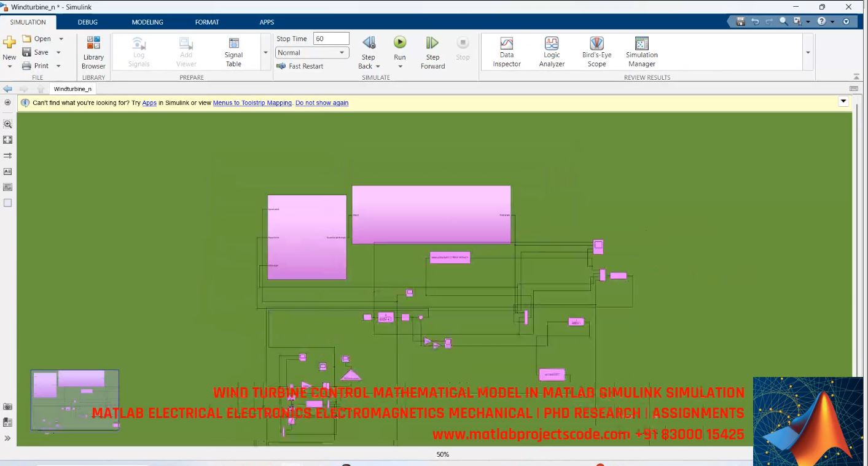Open the MODELING ribbon tab
The height and width of the screenshot is (466, 868).
[x=147, y=21]
